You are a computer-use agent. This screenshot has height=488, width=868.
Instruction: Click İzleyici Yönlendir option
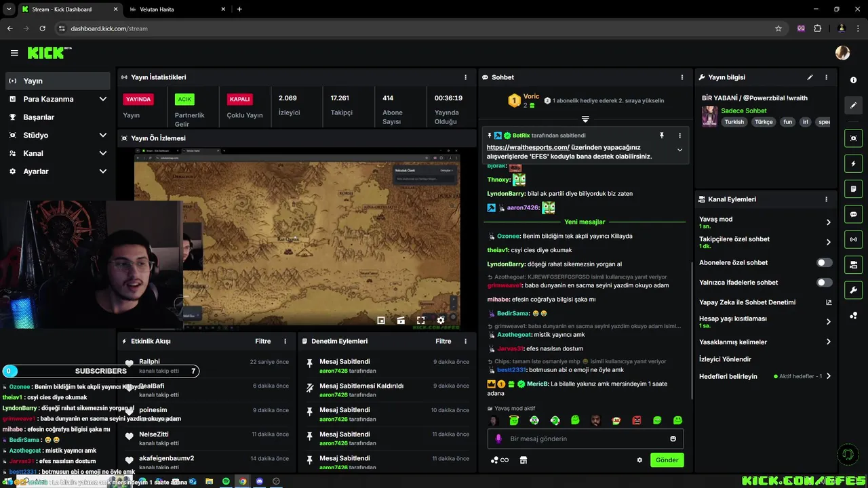[x=725, y=359]
